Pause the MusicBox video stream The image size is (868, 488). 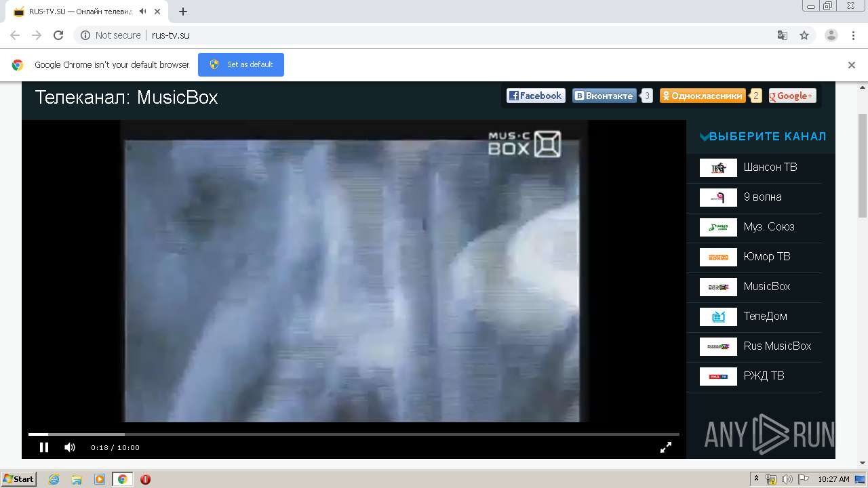(44, 447)
